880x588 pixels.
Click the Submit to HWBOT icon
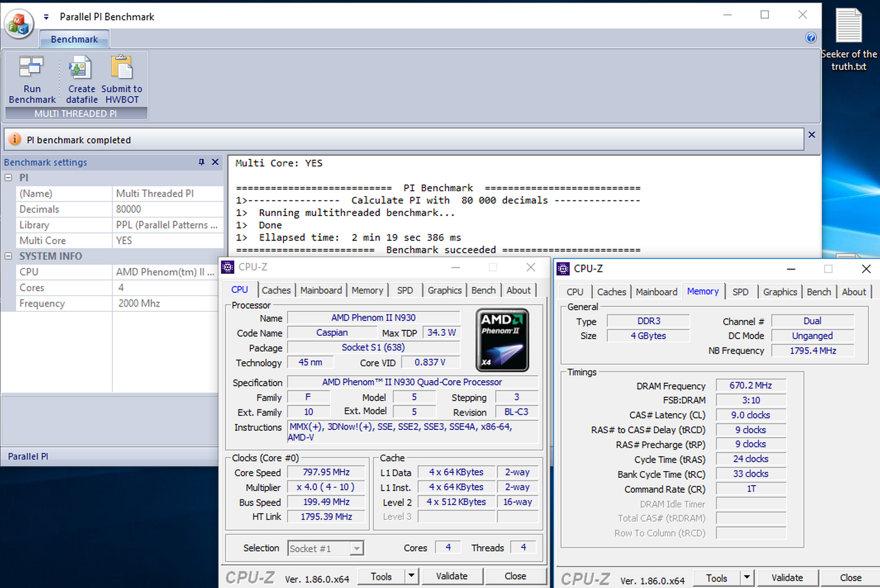tap(122, 79)
